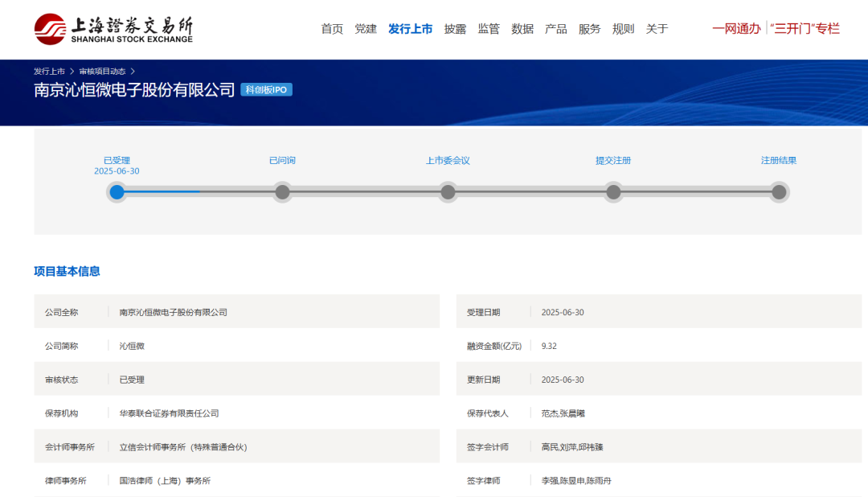Click 签字律师 value 李强,陈昱申,陈雨舟
Viewport: 868px width, 497px height.
576,481
